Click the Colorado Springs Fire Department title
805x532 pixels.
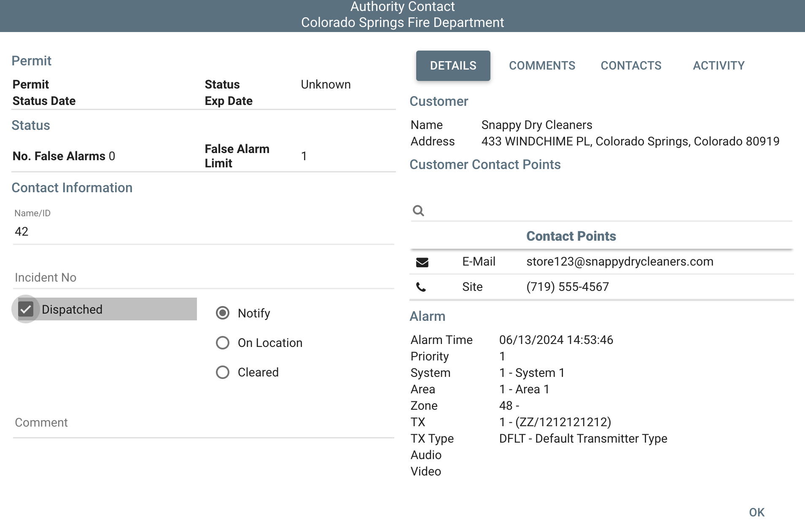(x=403, y=22)
